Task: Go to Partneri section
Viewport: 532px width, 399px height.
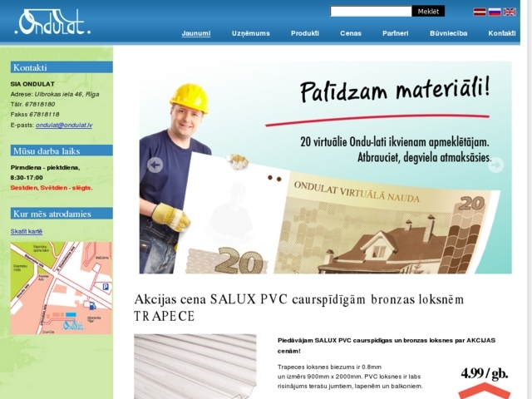Action: point(395,33)
